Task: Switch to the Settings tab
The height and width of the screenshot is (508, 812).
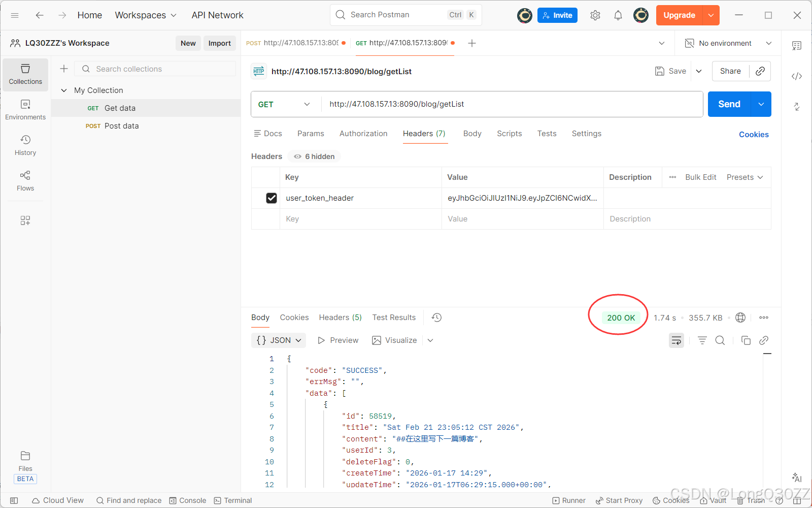Action: pos(587,134)
